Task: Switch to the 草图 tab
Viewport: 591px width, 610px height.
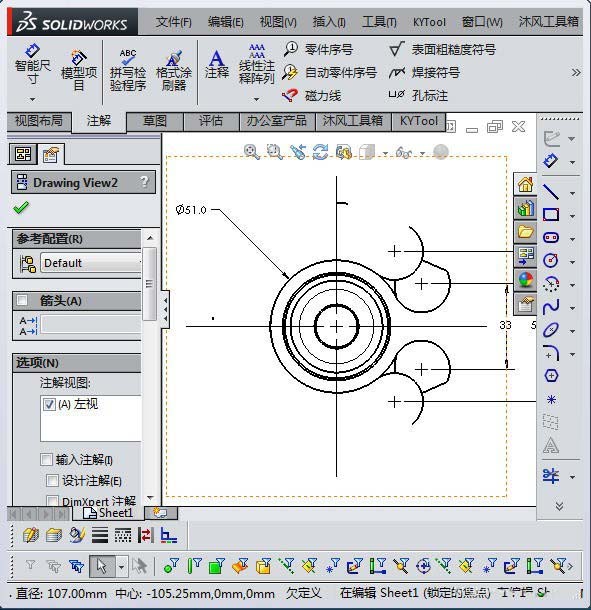Action: [x=154, y=121]
